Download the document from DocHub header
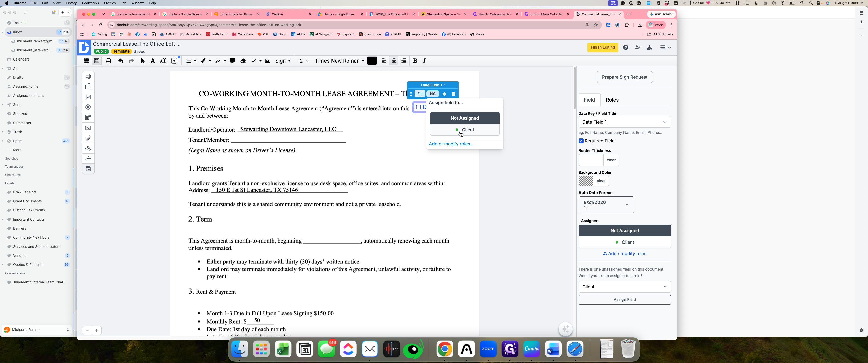The height and width of the screenshot is (363, 868). coord(649,47)
